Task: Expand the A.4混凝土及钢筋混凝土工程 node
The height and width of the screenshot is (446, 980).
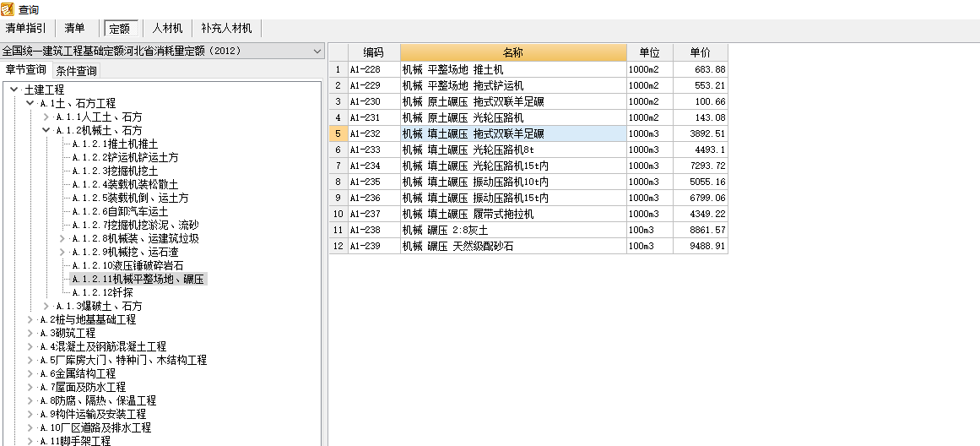Action: click(30, 346)
